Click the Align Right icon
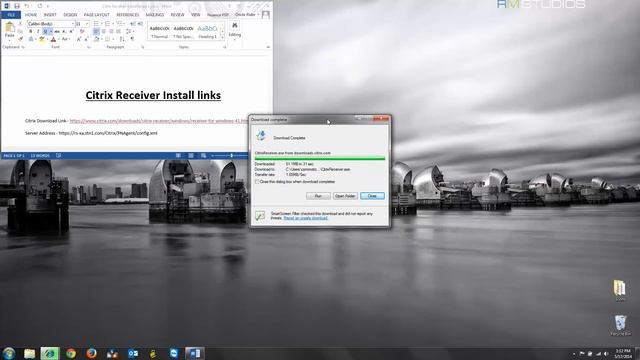 coord(111,31)
